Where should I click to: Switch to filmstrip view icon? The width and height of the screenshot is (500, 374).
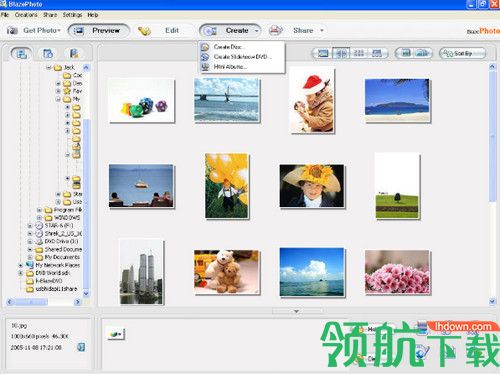(377, 53)
